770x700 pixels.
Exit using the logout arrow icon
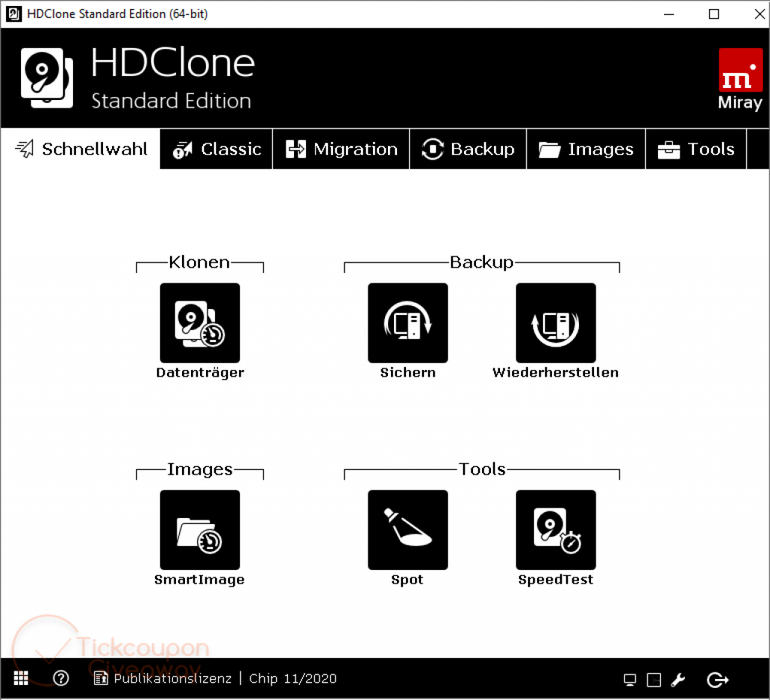pyautogui.click(x=717, y=680)
